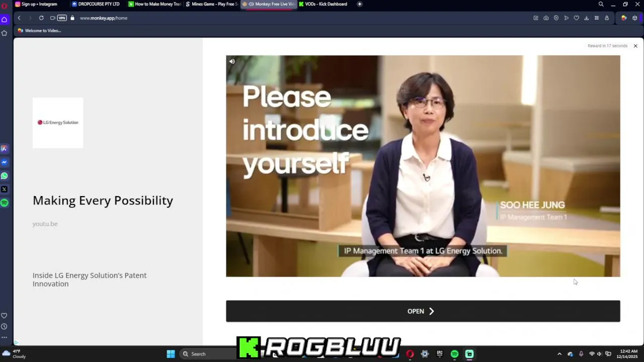Image resolution: width=644 pixels, height=362 pixels.
Task: Close the reward ad with X
Action: [635, 46]
